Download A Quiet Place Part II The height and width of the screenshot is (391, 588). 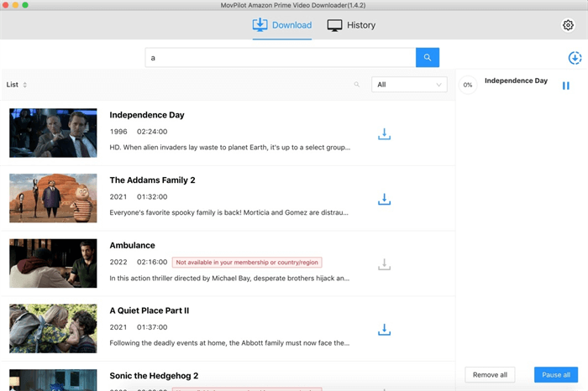click(x=384, y=330)
